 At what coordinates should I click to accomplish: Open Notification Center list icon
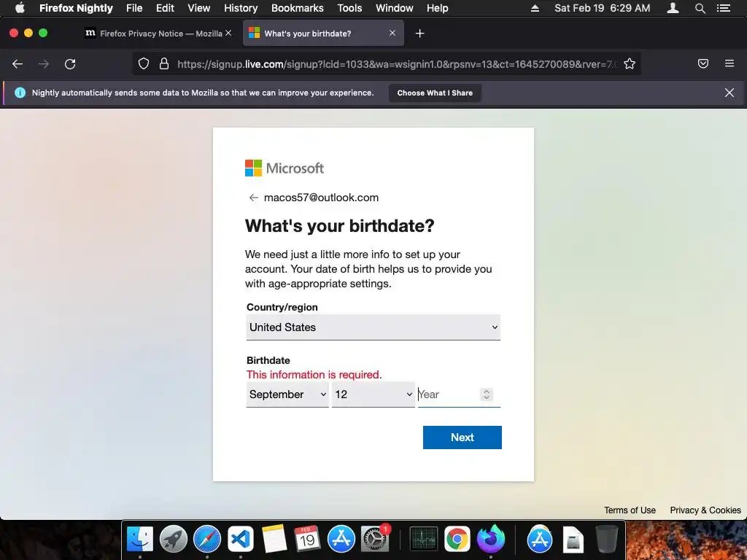pos(724,8)
